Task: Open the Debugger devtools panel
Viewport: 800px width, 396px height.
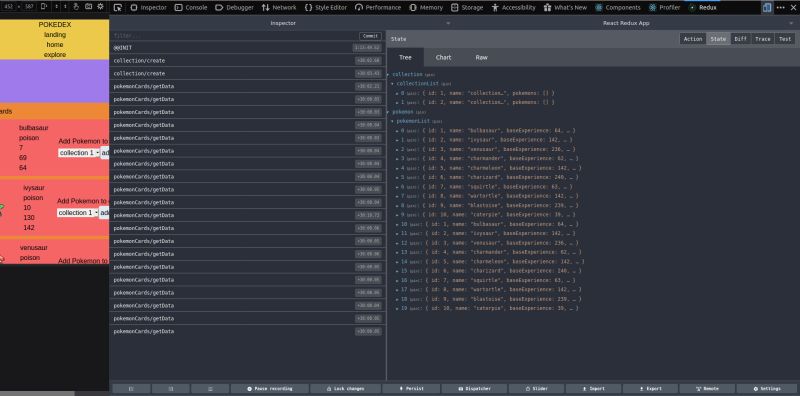Action: pos(234,8)
